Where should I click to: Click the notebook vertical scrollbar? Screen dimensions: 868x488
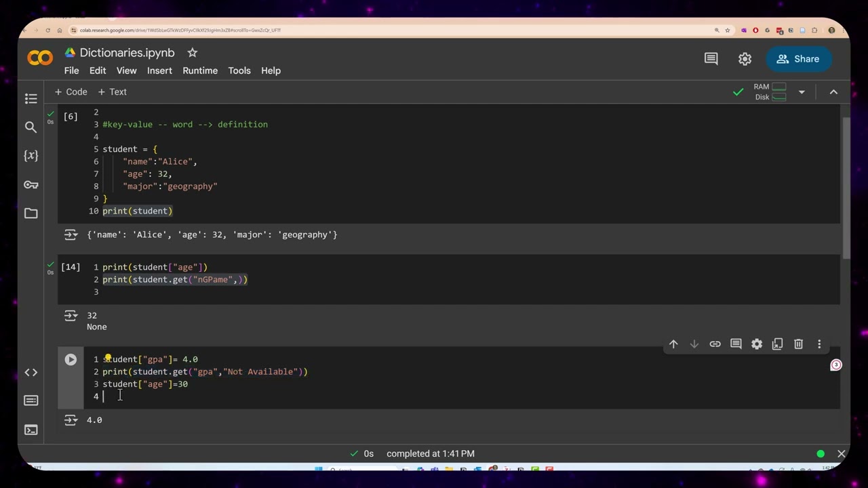(x=846, y=186)
